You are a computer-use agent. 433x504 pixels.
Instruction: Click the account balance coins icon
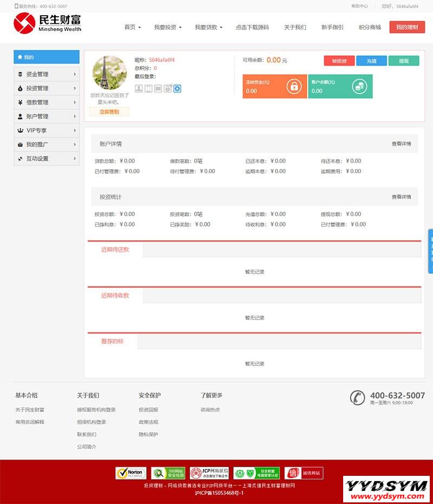point(358,86)
